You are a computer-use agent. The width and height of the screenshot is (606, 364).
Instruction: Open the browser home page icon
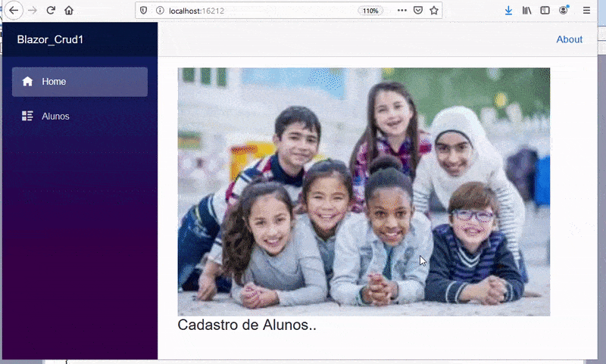point(69,11)
